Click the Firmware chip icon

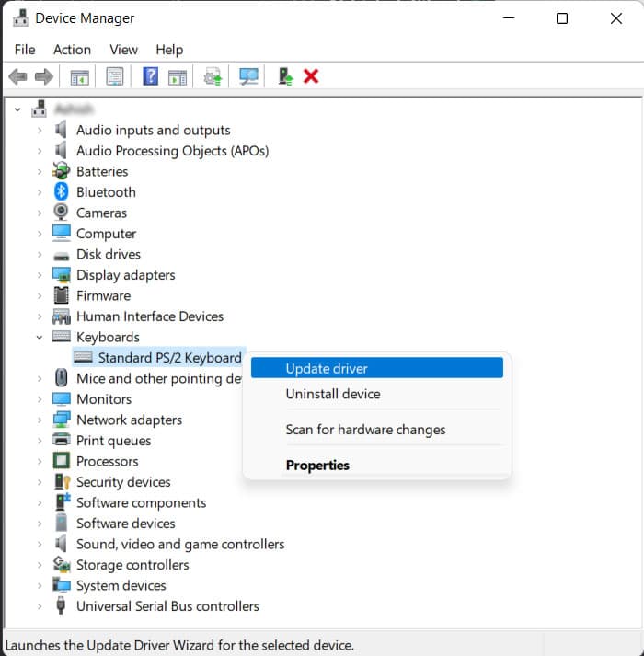(62, 295)
